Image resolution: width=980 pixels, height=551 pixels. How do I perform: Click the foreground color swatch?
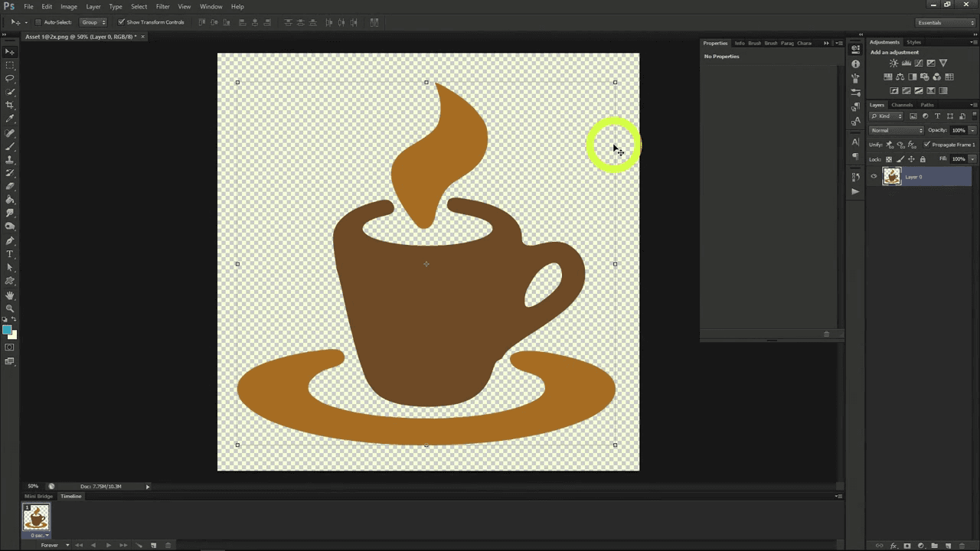(7, 330)
